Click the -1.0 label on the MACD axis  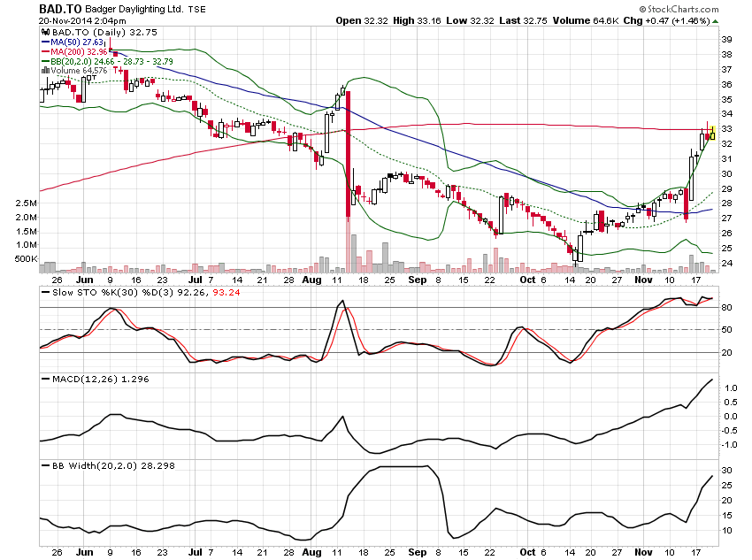730,445
